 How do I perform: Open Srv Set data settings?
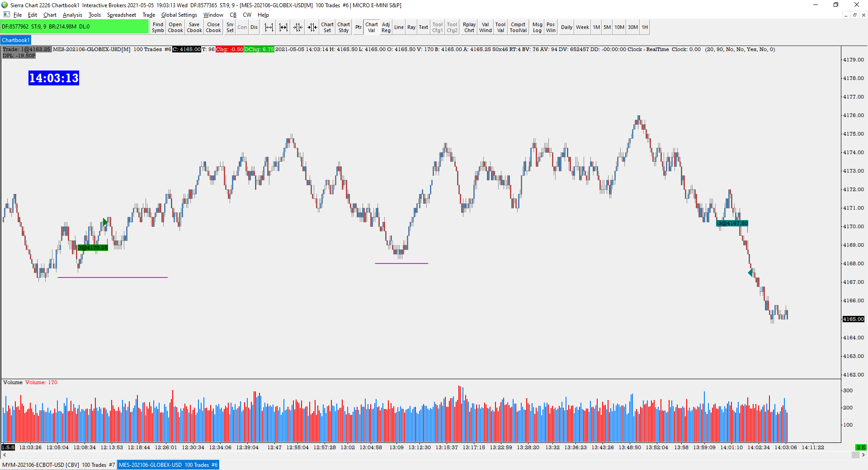click(x=230, y=27)
